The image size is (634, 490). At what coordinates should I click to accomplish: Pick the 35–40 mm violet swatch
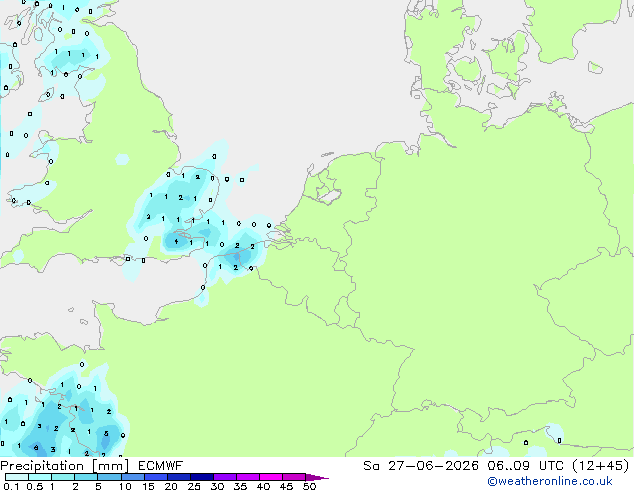[248, 477]
